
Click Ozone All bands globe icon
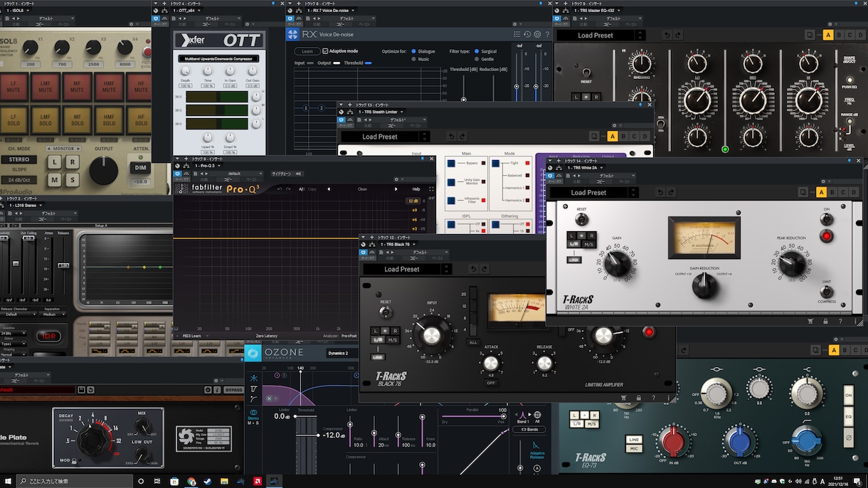[x=537, y=415]
